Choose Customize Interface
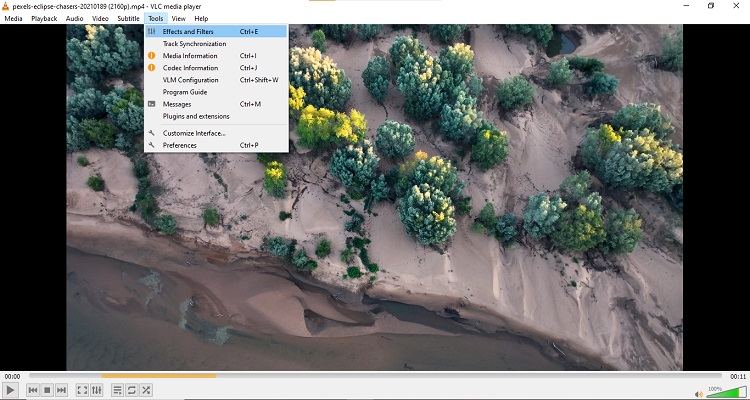750x400 pixels. [216, 133]
